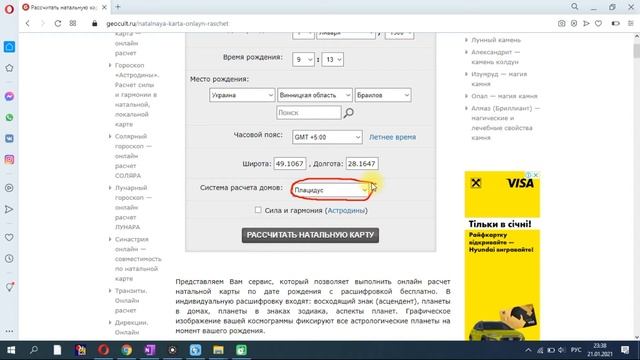Viewport: 640px width, 360px height.
Task: Open Александрит камень колдун link
Action: point(496,57)
